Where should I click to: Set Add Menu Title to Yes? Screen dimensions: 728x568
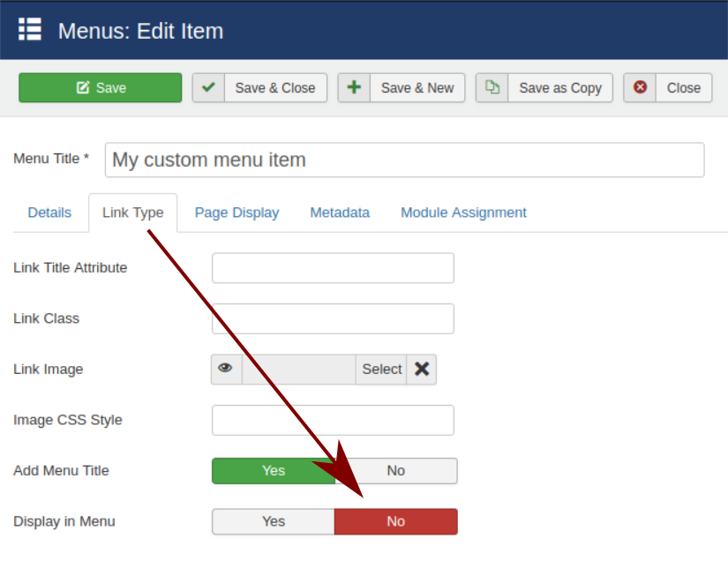click(274, 471)
